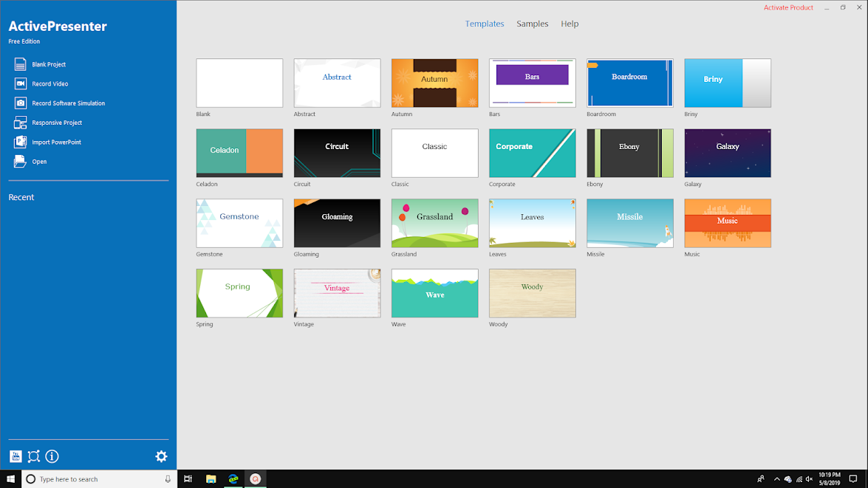The image size is (868, 488).
Task: Open the info about icon
Action: (52, 456)
